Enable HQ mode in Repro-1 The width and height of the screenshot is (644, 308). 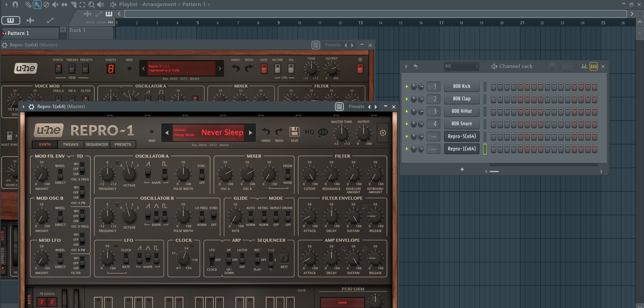click(309, 132)
